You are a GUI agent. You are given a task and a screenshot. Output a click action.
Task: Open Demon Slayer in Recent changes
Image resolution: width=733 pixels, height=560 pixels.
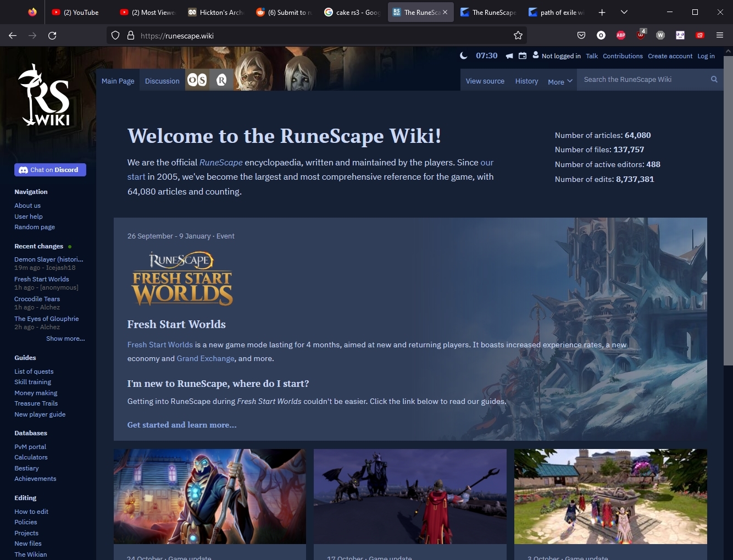49,259
